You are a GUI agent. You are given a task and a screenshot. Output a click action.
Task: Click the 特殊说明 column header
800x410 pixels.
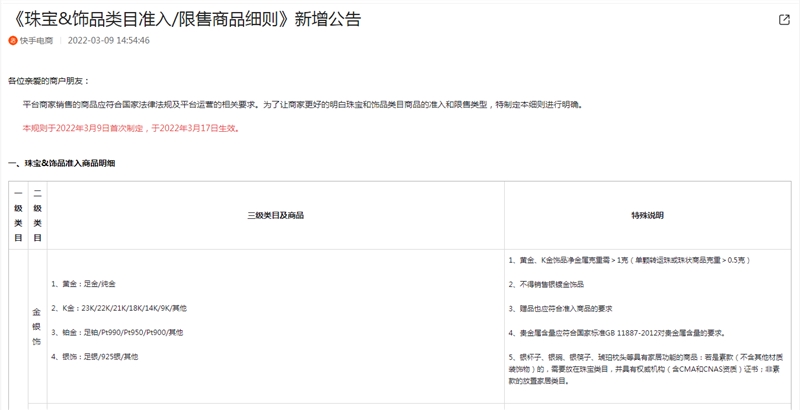click(647, 215)
